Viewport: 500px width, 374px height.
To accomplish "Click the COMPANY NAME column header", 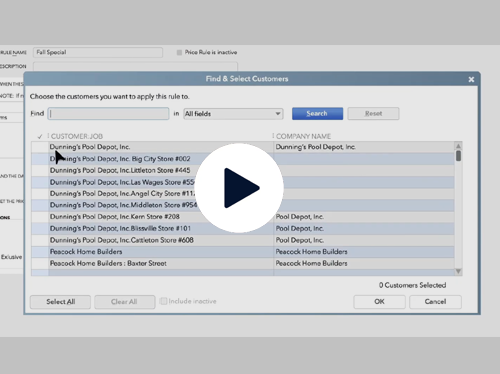I will [303, 136].
